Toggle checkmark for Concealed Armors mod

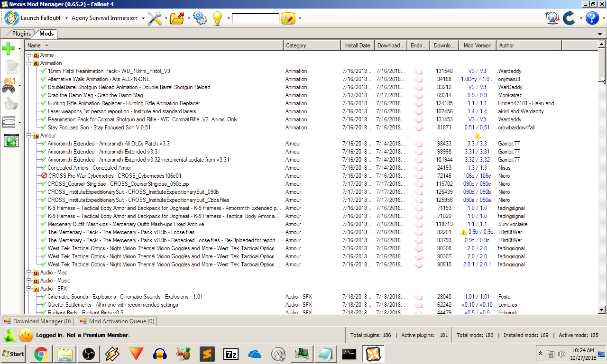pos(44,168)
